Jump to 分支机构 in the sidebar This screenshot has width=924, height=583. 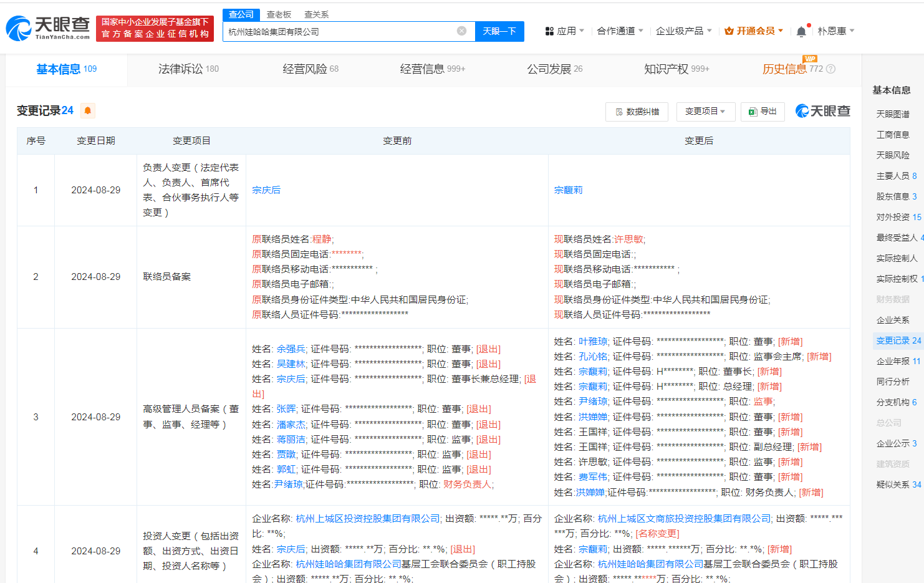coord(897,402)
